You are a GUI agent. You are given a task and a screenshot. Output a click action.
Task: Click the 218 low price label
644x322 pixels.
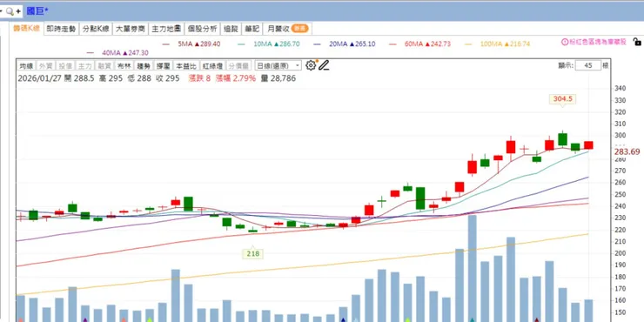click(x=252, y=254)
